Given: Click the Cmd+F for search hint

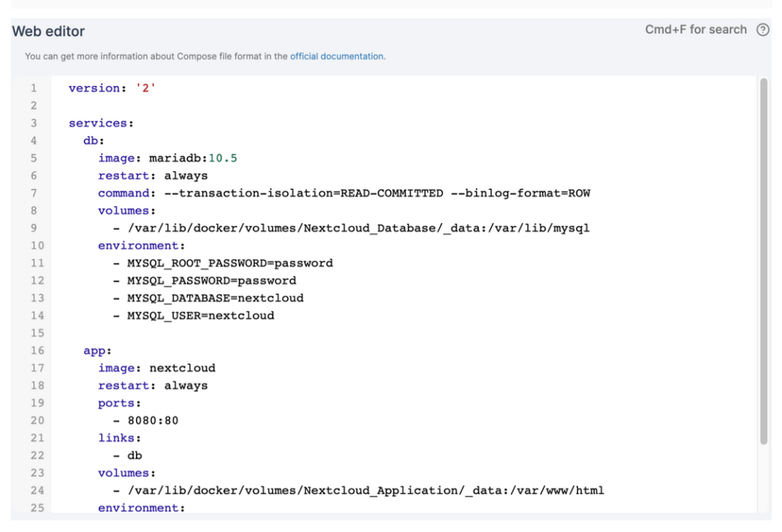Looking at the screenshot, I should click(696, 30).
